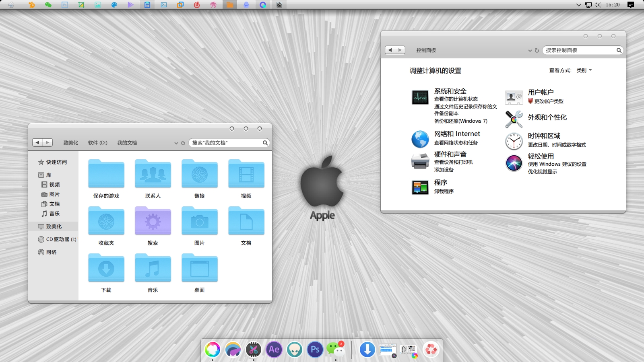Select CD 驱动器 (I:) in sidebar
Viewport: 644px width, 362px height.
tap(57, 239)
